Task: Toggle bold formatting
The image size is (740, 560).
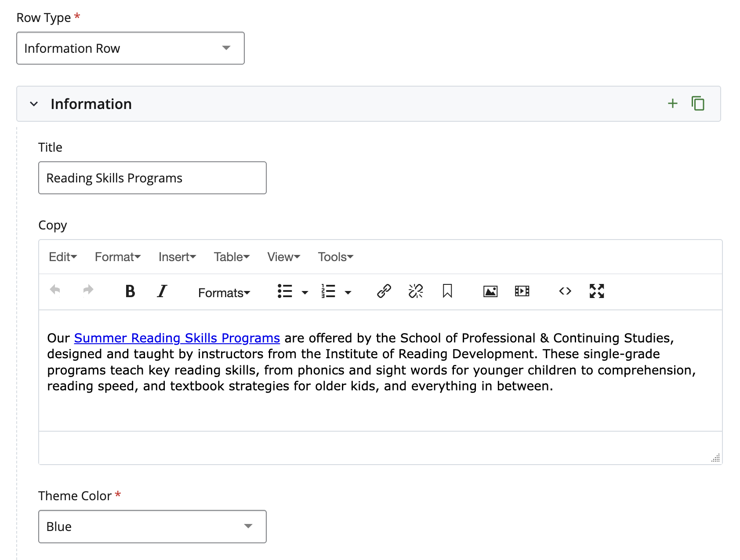Action: pyautogui.click(x=130, y=291)
